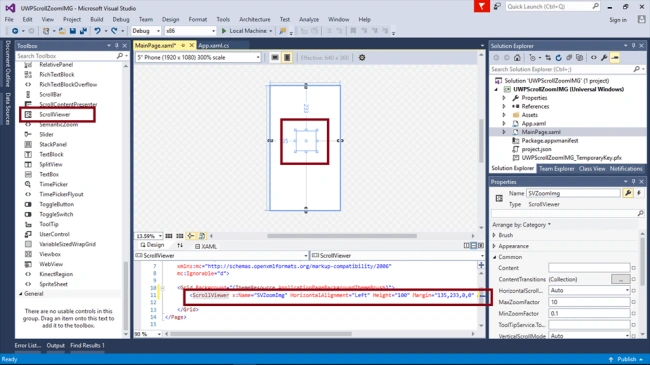Expand the References node in Solution Explorer

504,106
